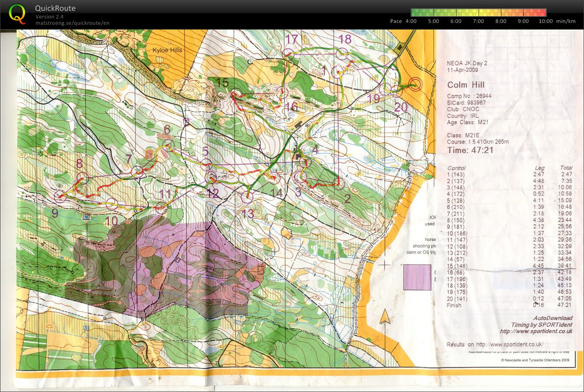Click control number 2 label on map
This screenshot has height=392, width=584.
tap(347, 198)
